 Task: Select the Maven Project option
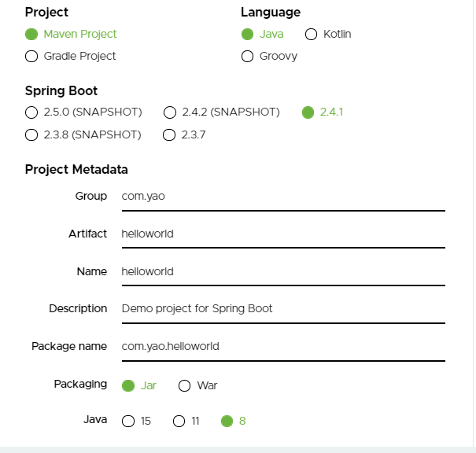(x=31, y=35)
